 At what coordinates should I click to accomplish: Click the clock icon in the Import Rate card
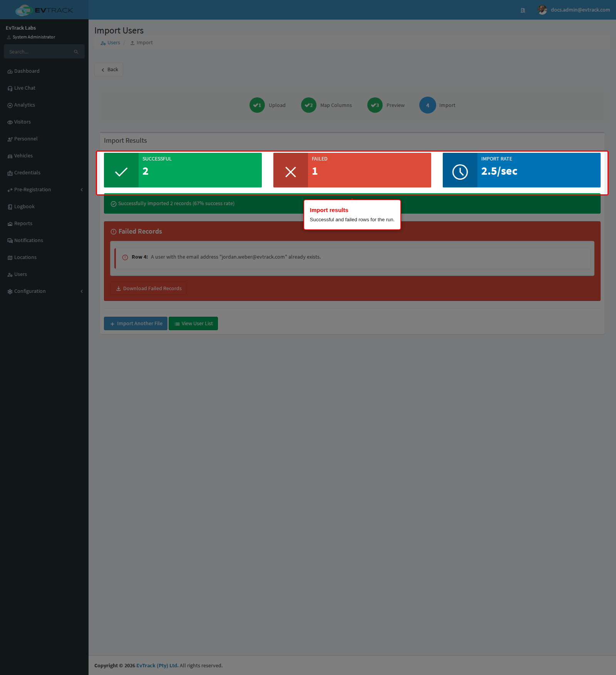(460, 172)
